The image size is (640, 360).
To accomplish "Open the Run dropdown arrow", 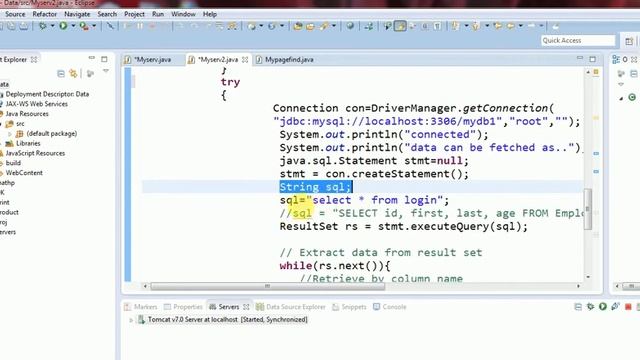I will [x=73, y=26].
